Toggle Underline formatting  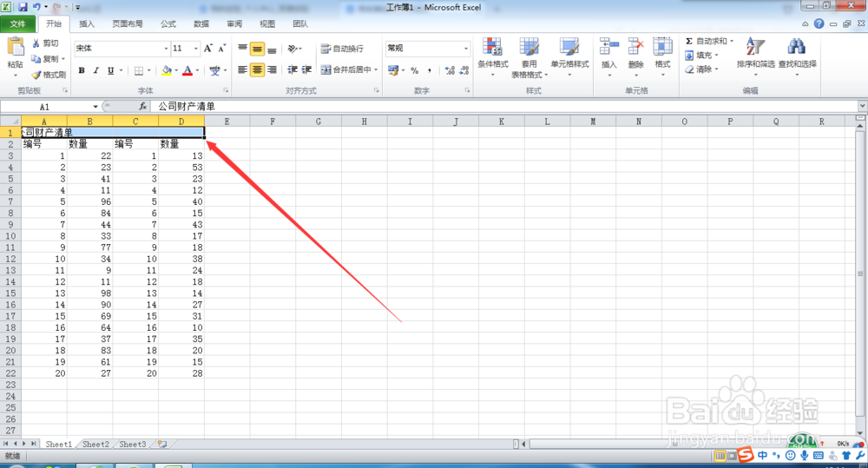[x=111, y=70]
